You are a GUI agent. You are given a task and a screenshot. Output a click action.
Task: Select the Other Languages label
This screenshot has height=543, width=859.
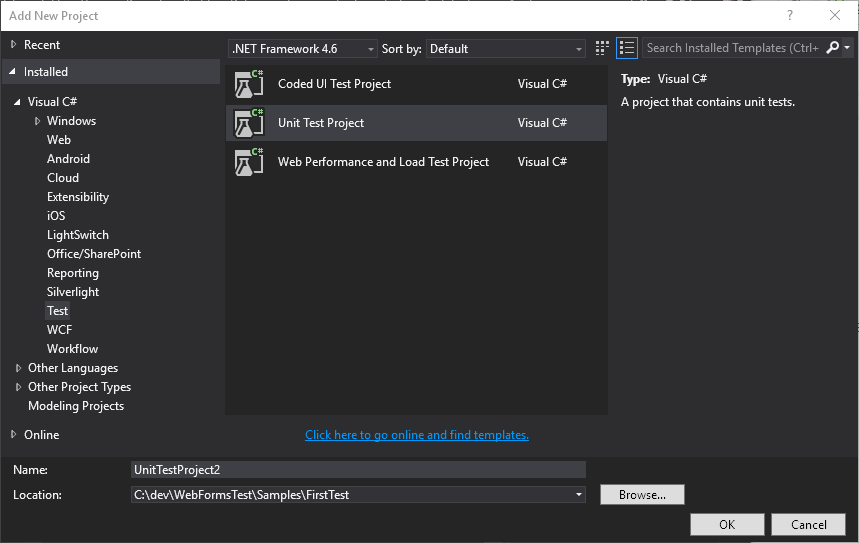73,368
